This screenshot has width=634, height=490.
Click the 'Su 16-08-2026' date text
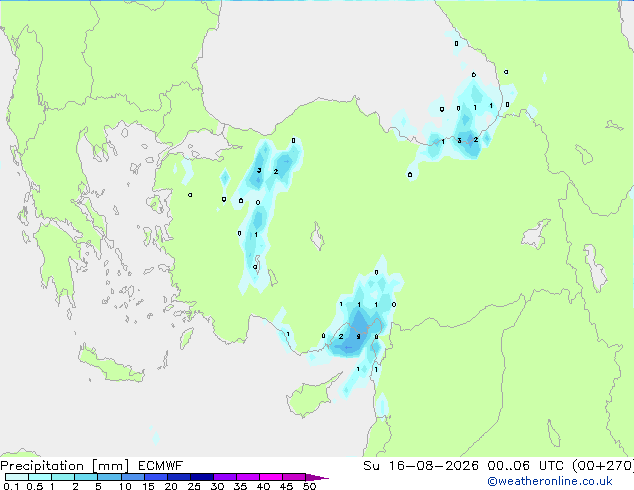click(x=421, y=466)
